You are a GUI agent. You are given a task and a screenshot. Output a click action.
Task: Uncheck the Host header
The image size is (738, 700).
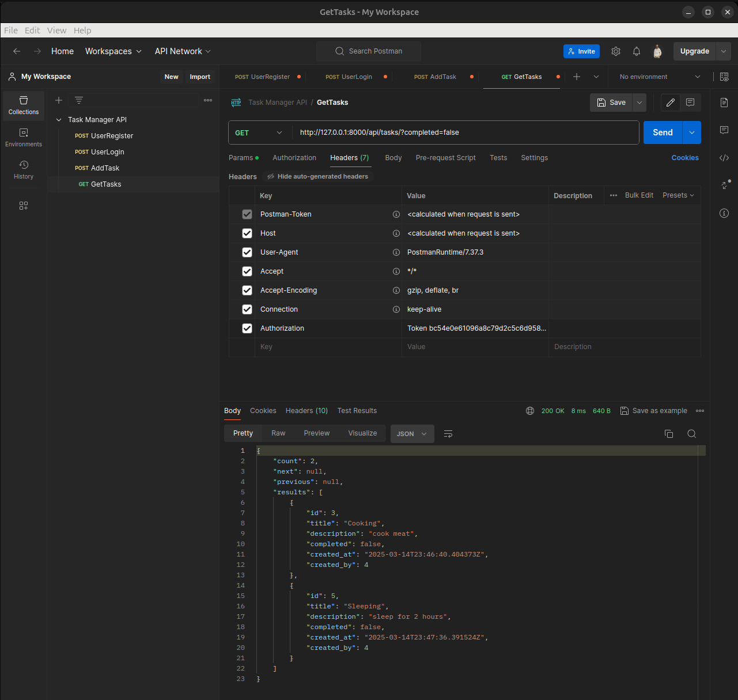click(247, 233)
